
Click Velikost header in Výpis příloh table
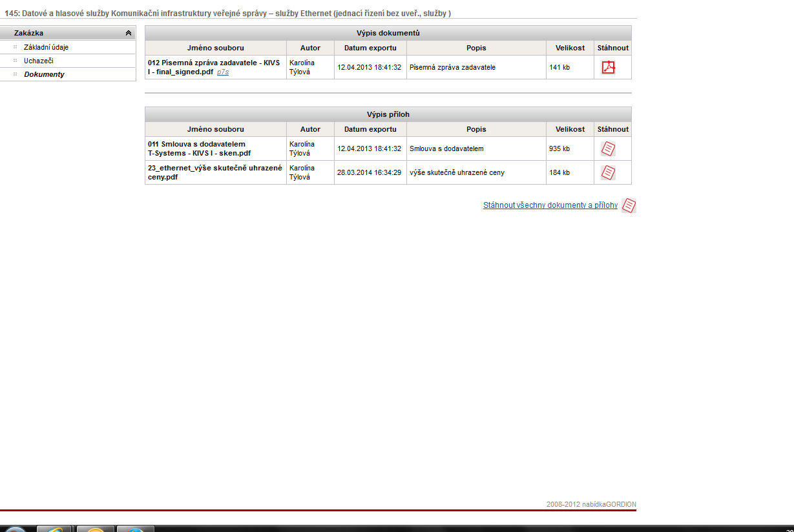(569, 129)
